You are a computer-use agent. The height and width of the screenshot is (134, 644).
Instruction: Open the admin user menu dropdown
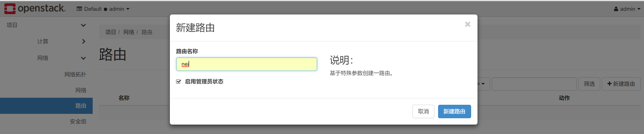pos(627,9)
